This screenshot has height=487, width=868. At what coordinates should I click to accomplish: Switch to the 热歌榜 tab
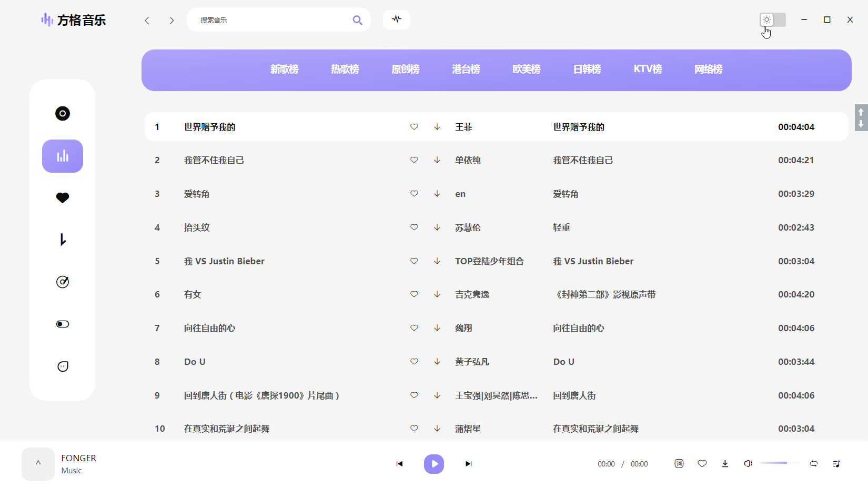click(x=345, y=69)
